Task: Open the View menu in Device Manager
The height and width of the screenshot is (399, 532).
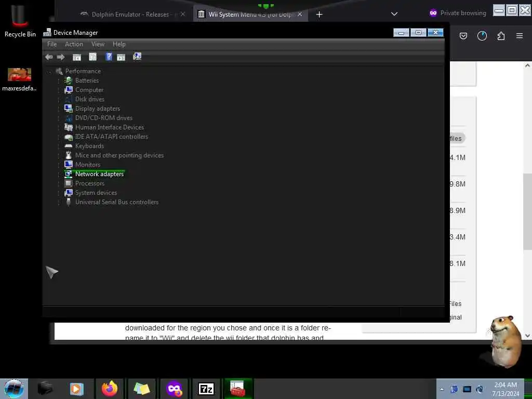Action: pos(98,44)
